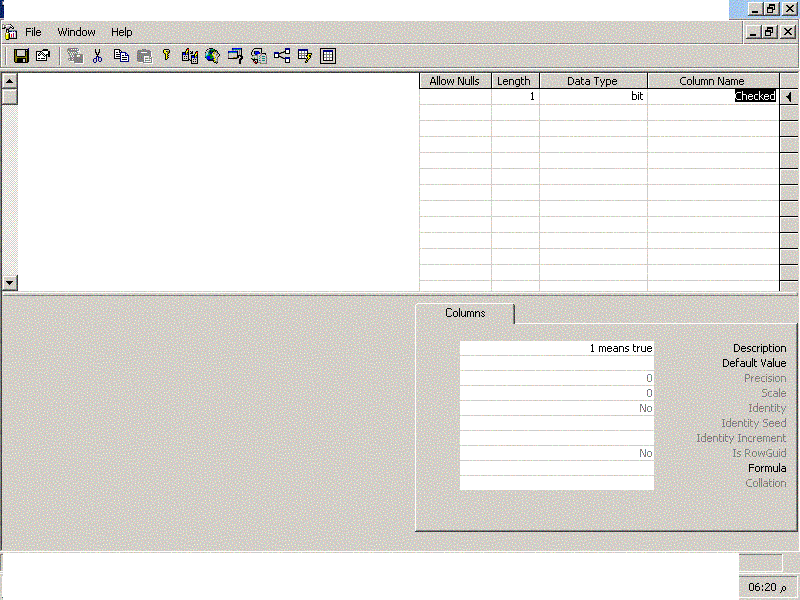The height and width of the screenshot is (600, 800).
Task: Click the globe icon in the toolbar
Action: (213, 56)
